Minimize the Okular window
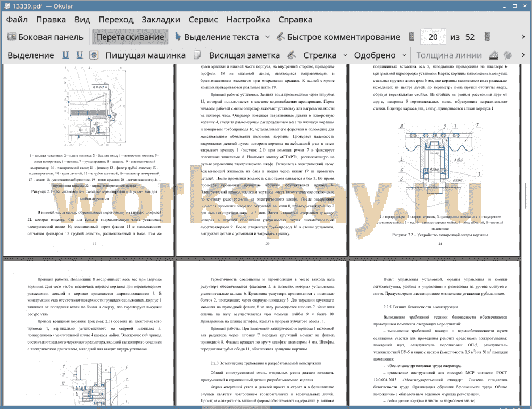 click(x=505, y=6)
